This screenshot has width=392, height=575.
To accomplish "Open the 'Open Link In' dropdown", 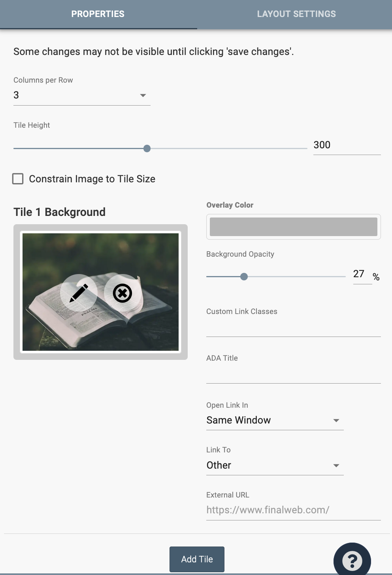I will [275, 420].
